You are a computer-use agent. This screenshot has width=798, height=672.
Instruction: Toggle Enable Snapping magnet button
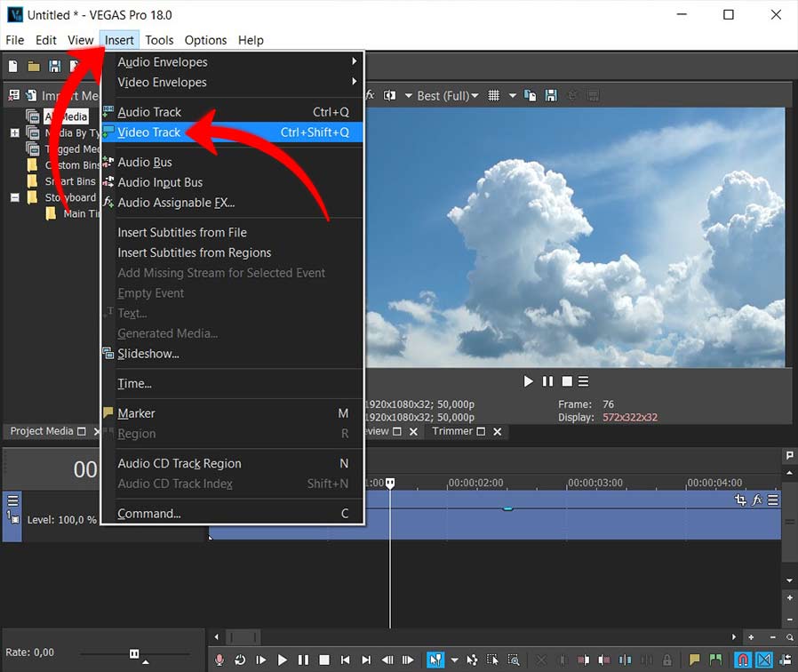click(x=743, y=660)
